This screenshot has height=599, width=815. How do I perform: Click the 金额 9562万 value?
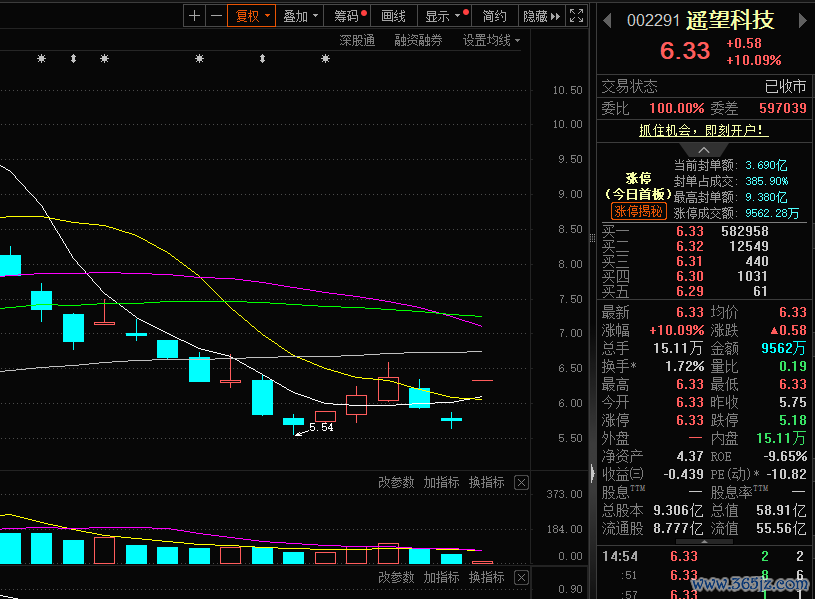(x=784, y=348)
